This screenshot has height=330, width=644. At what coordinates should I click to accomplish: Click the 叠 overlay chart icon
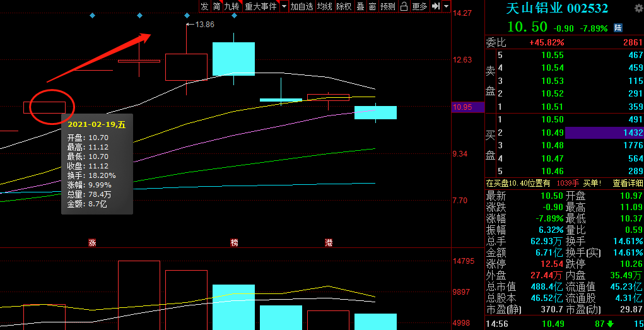pos(360,6)
